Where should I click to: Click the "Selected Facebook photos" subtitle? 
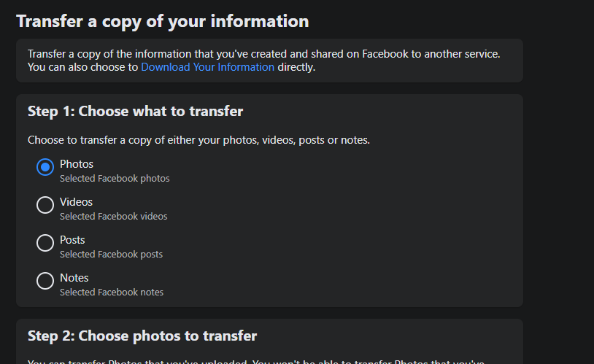tap(115, 179)
